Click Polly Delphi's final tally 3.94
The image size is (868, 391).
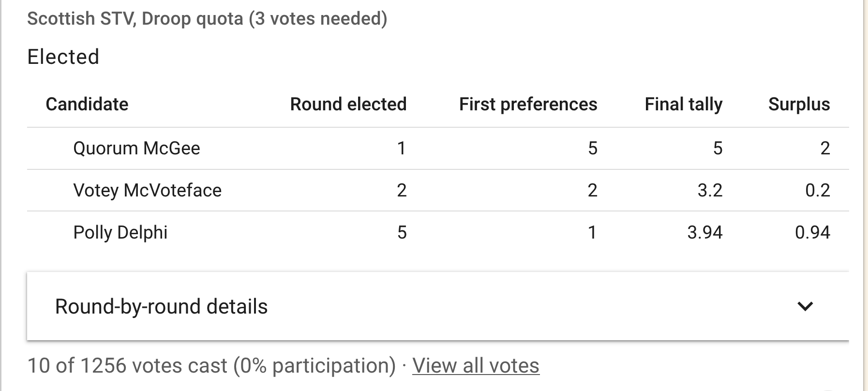[705, 232]
